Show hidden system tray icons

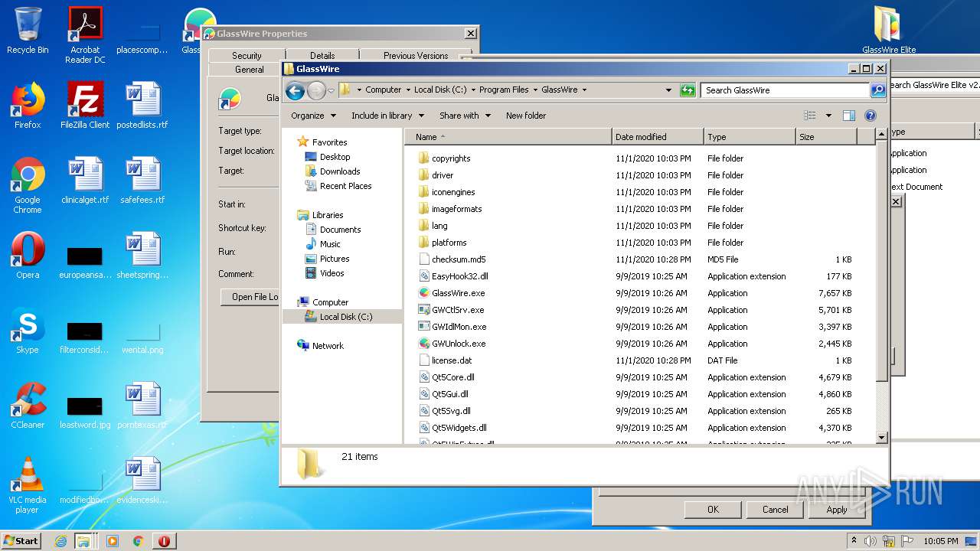(x=854, y=541)
